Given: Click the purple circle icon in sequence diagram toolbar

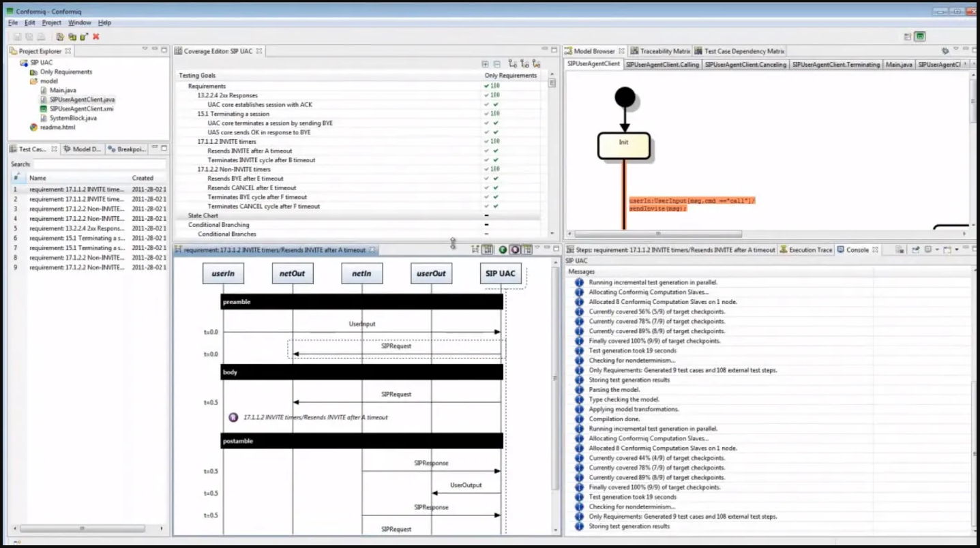Looking at the screenshot, I should pos(515,249).
